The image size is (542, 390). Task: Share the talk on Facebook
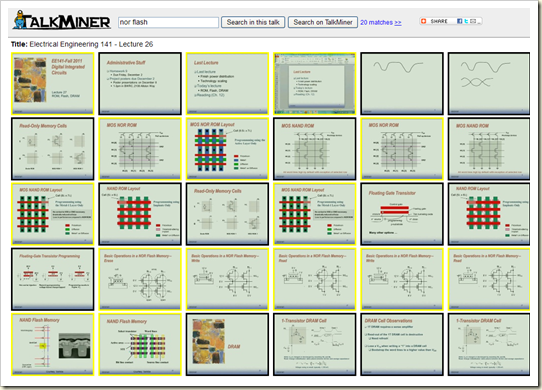coord(459,21)
